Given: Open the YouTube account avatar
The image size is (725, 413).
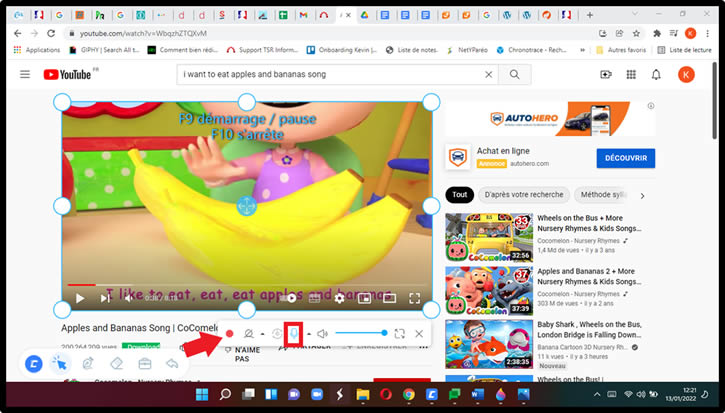Looking at the screenshot, I should point(686,74).
